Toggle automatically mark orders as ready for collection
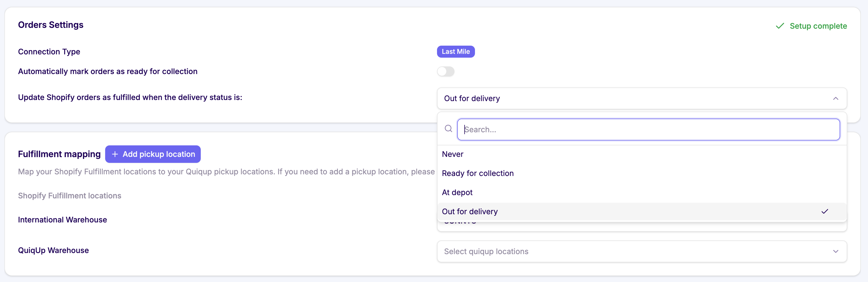The width and height of the screenshot is (868, 282). coord(445,71)
